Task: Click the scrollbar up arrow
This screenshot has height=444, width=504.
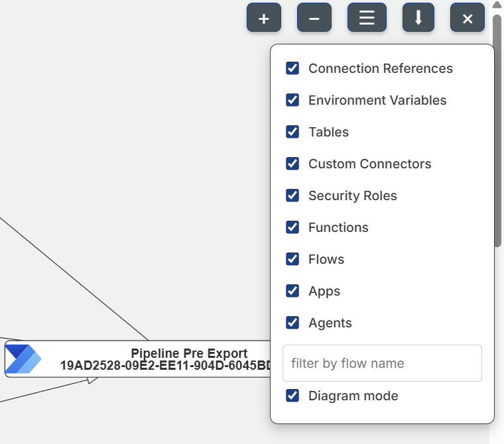Action: tap(497, 5)
